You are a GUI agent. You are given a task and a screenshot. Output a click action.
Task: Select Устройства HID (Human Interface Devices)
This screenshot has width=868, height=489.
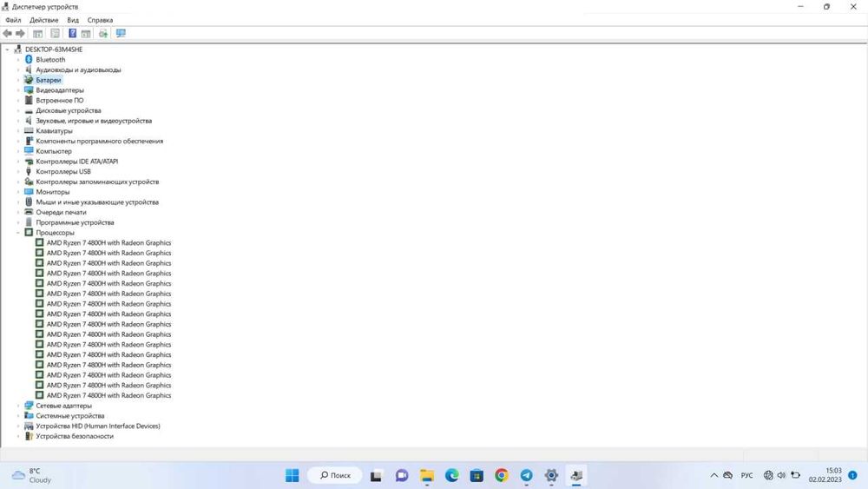pos(98,426)
